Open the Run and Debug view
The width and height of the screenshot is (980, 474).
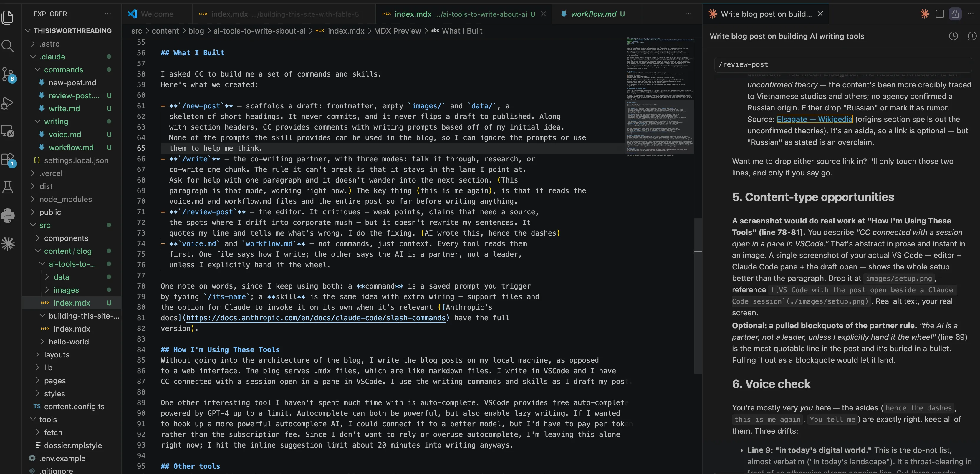(x=8, y=103)
